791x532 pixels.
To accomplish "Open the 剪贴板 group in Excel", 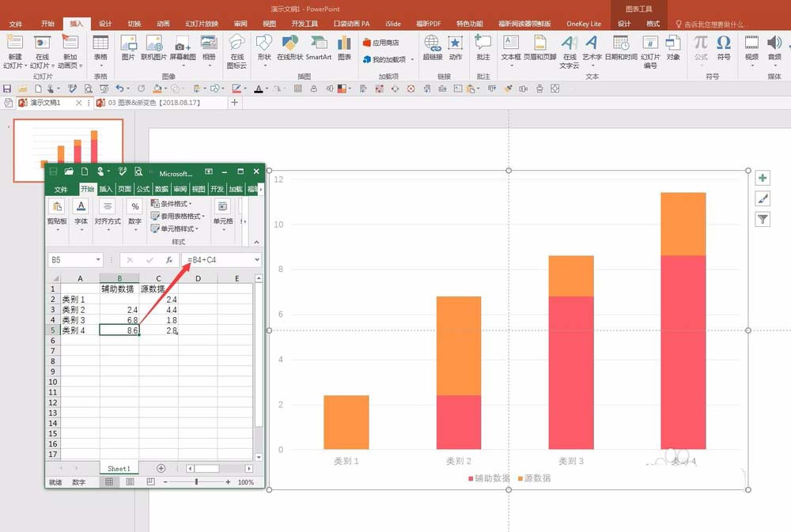I will click(57, 215).
